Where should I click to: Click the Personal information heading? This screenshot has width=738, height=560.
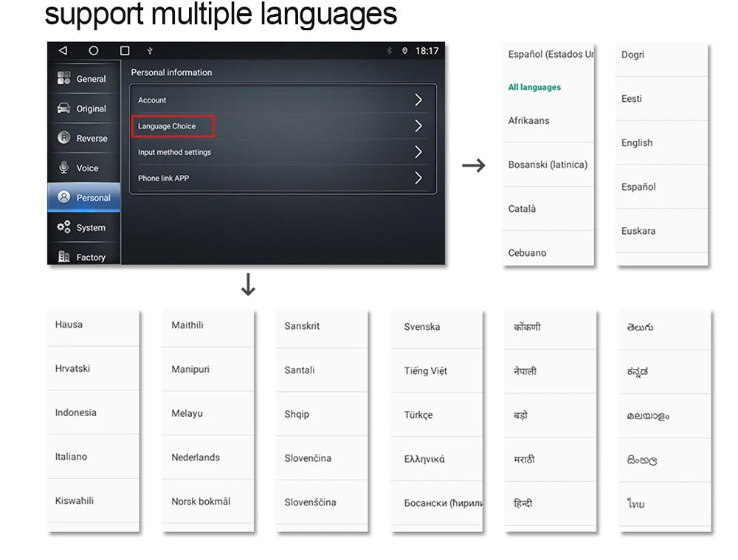click(171, 72)
